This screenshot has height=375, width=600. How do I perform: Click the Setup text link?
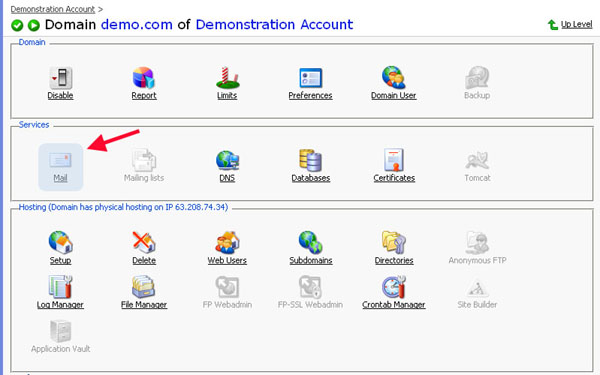point(60,261)
